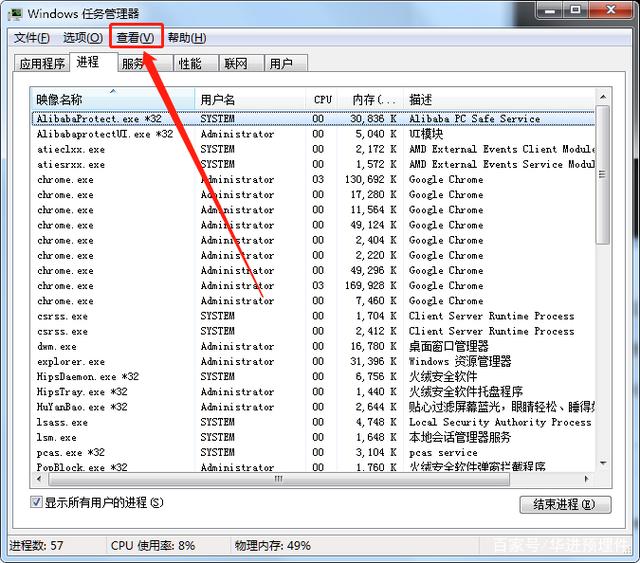Select atieclxx.exe process
The height and width of the screenshot is (563, 640).
pyautogui.click(x=313, y=149)
